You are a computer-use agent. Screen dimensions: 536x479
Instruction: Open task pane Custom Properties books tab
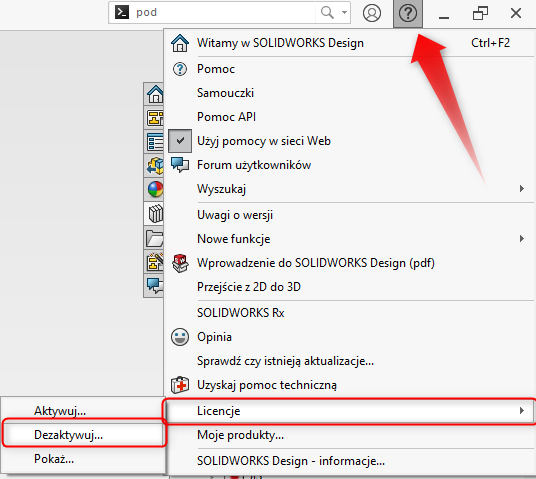[x=154, y=214]
